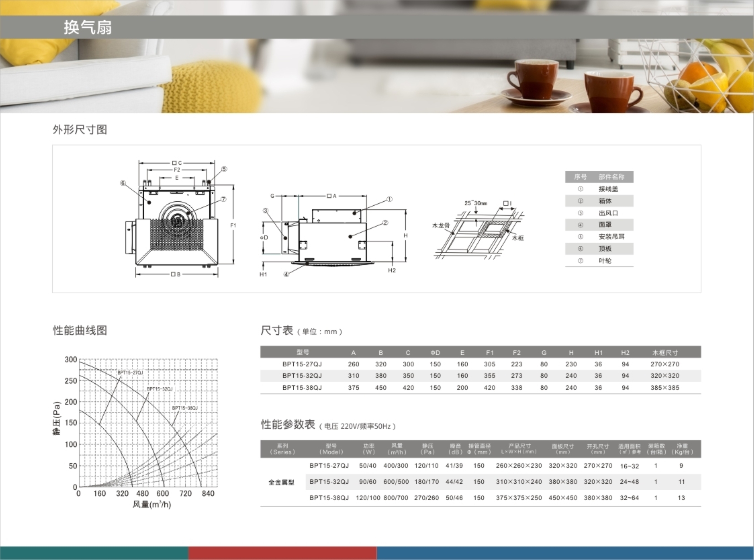Click the 全金属型 series cell
The height and width of the screenshot is (560, 754).
pos(281,482)
